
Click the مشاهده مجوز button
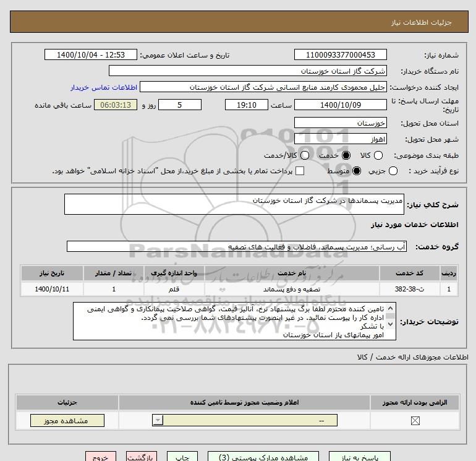67,421
